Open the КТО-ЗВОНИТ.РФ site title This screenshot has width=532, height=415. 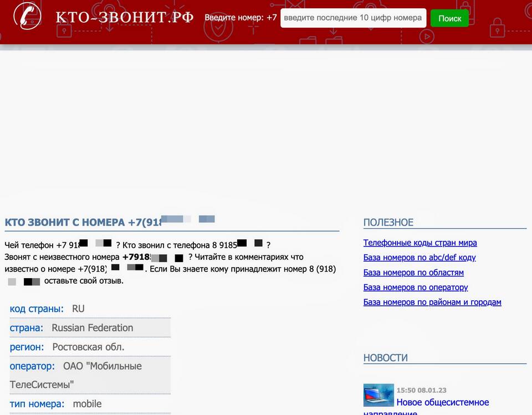coord(125,17)
